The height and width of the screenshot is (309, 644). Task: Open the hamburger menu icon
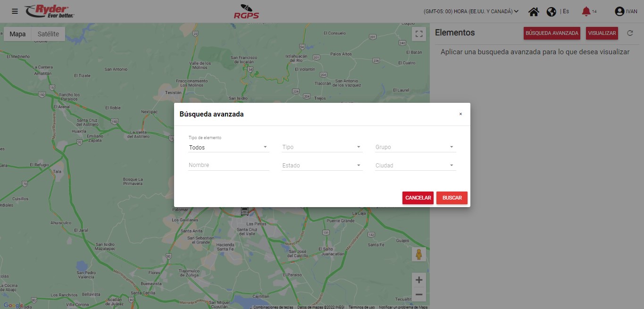15,11
